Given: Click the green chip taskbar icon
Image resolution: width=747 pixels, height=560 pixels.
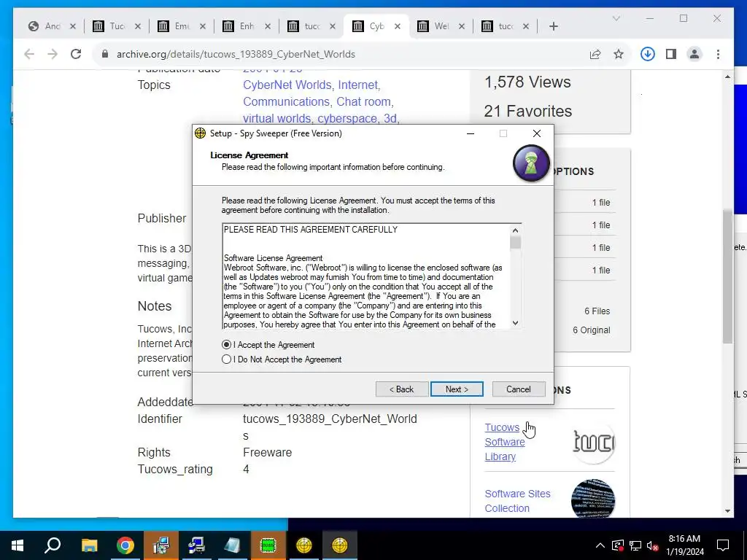Looking at the screenshot, I should (x=268, y=545).
